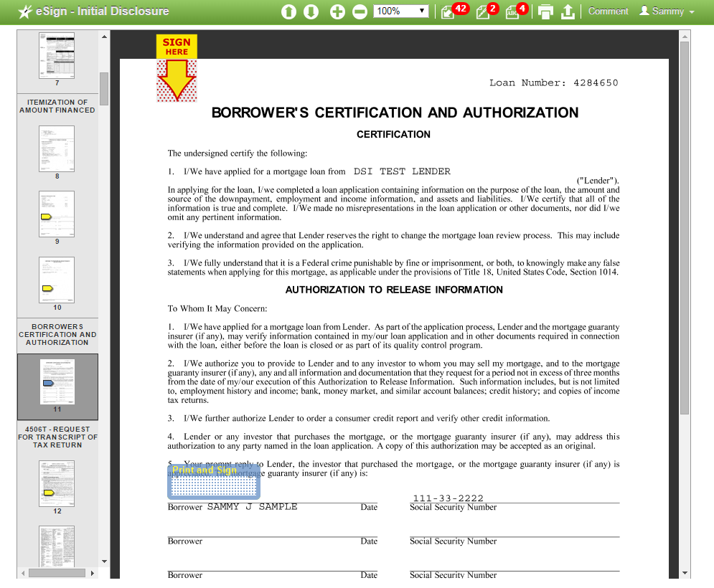
Task: Open the Sammy user menu
Action: coord(667,11)
